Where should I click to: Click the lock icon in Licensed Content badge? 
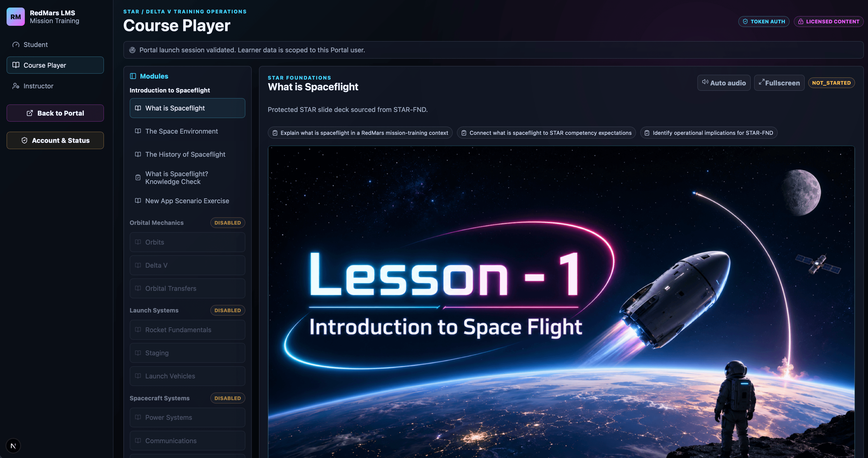click(x=801, y=22)
